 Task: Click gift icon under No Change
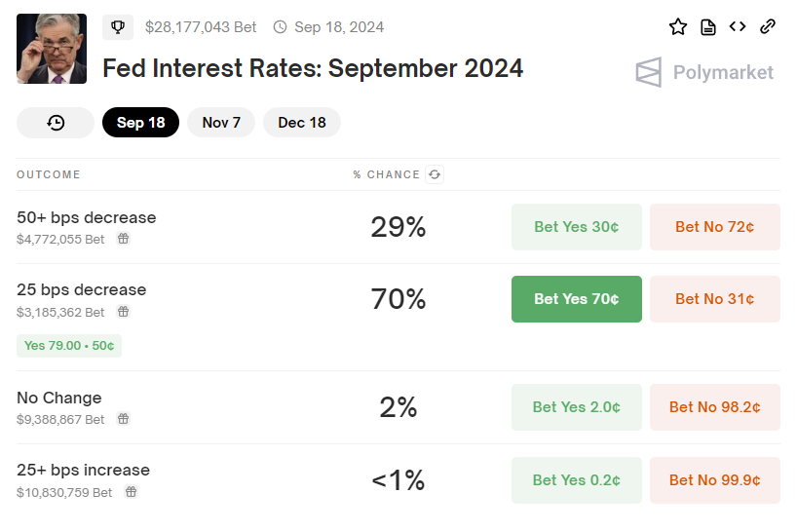pyautogui.click(x=124, y=419)
